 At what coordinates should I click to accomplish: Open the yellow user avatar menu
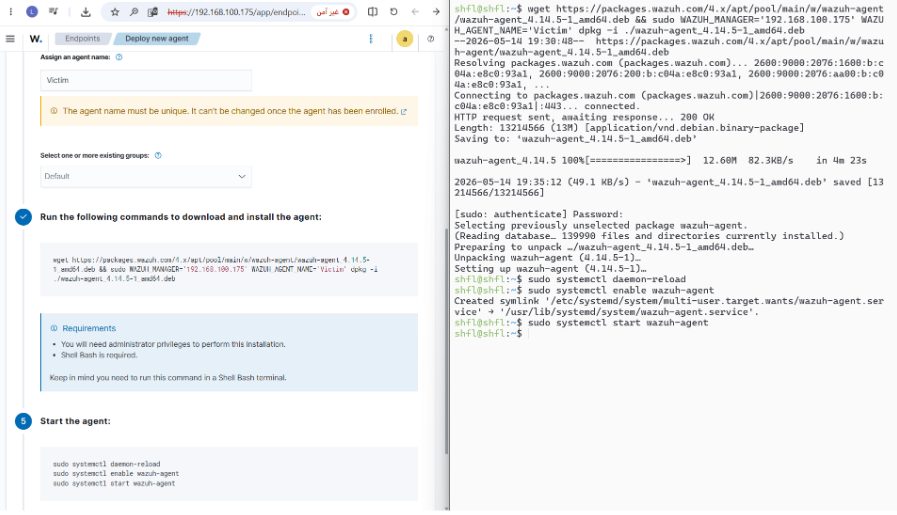point(404,39)
